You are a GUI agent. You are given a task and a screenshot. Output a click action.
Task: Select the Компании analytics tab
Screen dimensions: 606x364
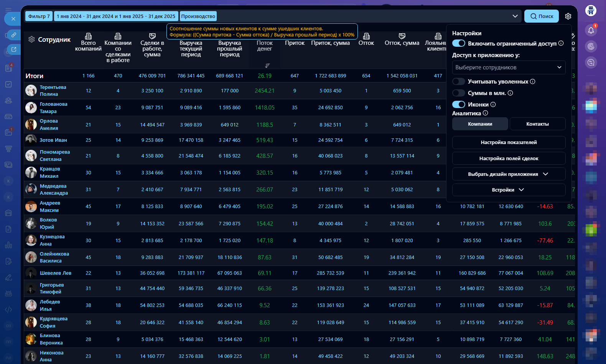[x=480, y=124]
